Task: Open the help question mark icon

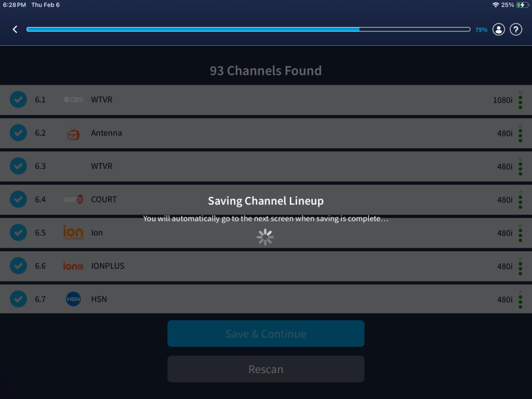Action: pos(515,30)
